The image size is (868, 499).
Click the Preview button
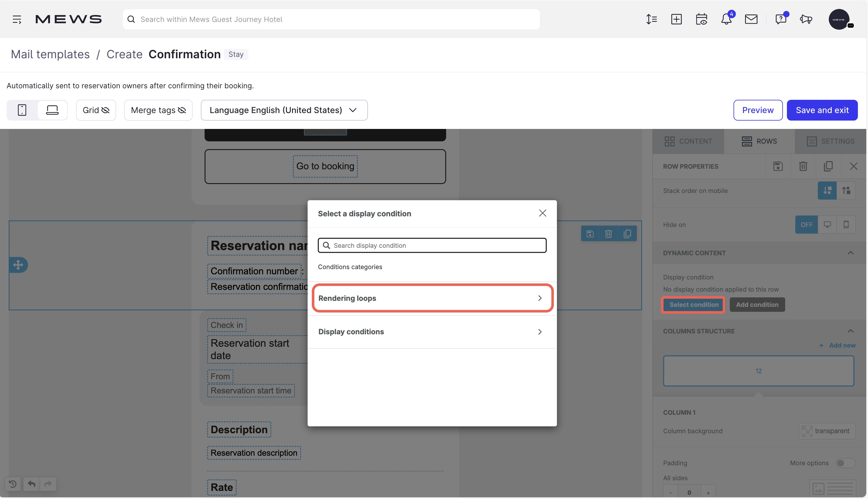tap(757, 110)
